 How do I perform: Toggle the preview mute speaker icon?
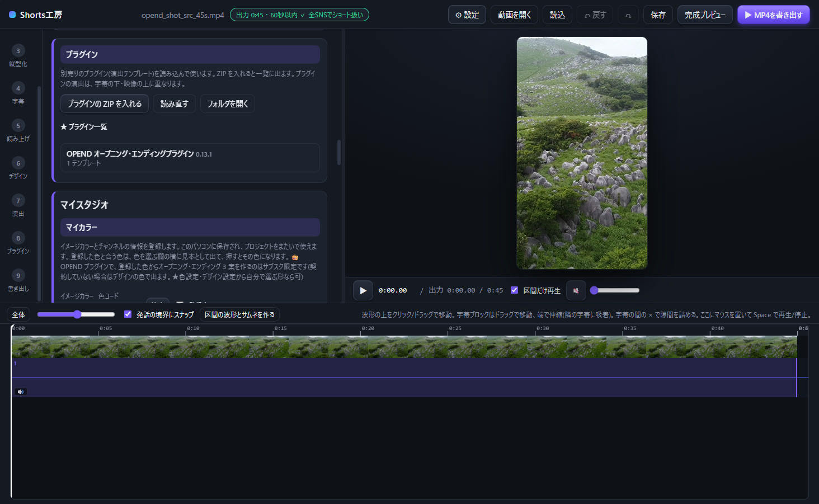tap(576, 290)
